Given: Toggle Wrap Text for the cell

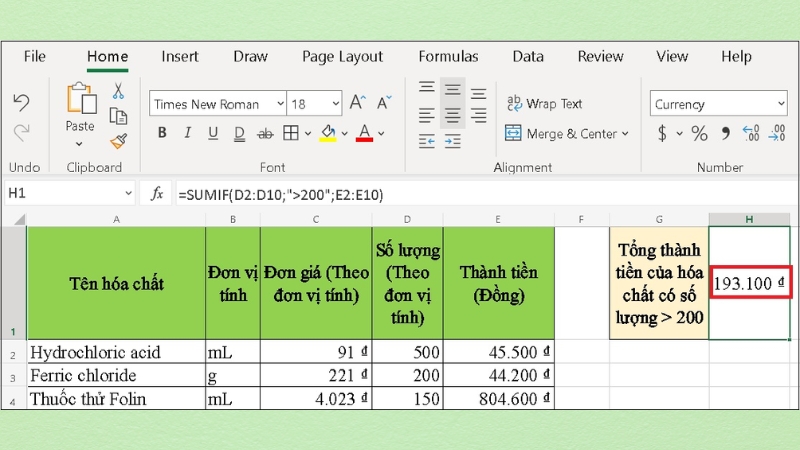Looking at the screenshot, I should [x=545, y=104].
